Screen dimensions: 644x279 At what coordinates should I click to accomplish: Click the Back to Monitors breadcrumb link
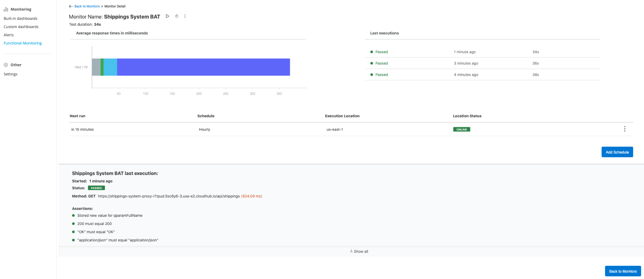(x=87, y=6)
